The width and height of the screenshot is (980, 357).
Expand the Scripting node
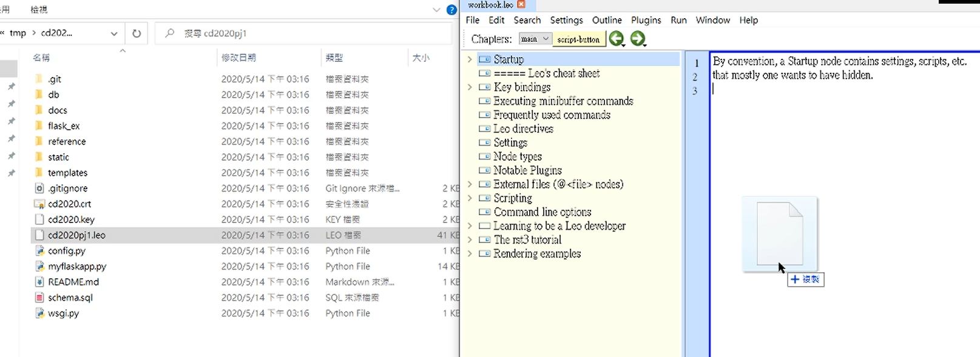470,198
